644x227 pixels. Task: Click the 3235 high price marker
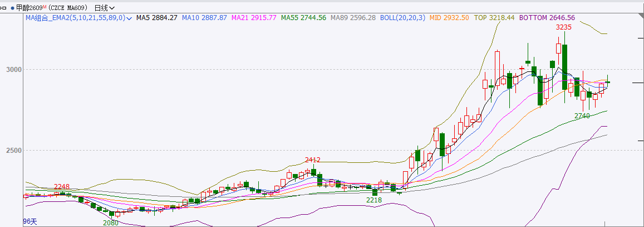point(564,27)
